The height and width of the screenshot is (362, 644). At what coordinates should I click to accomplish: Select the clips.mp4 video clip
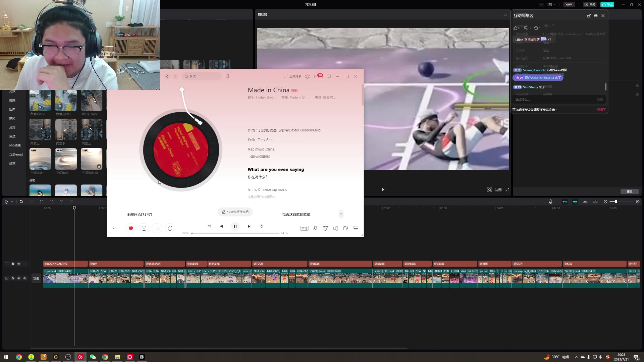pos(65,278)
